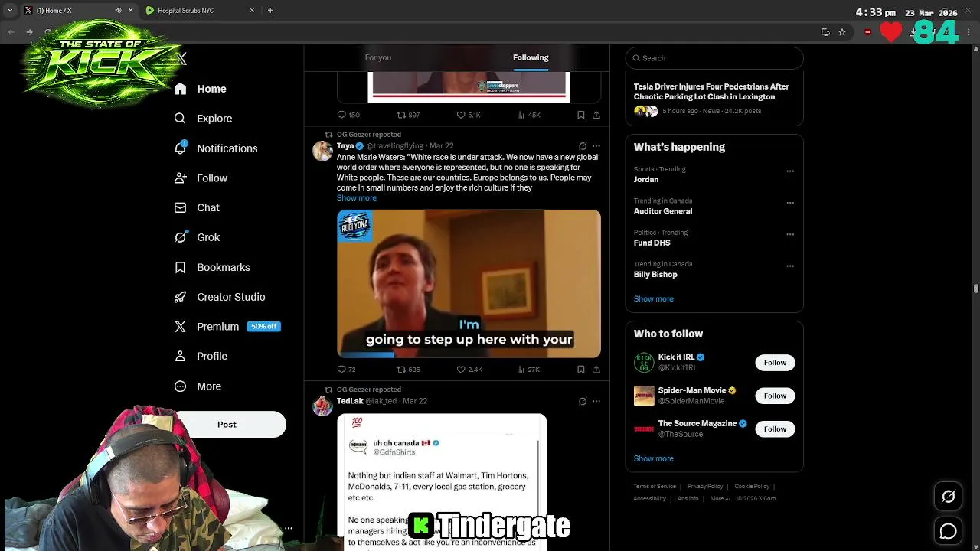The height and width of the screenshot is (551, 980).
Task: Click the Explore magnifier icon
Action: click(x=180, y=119)
